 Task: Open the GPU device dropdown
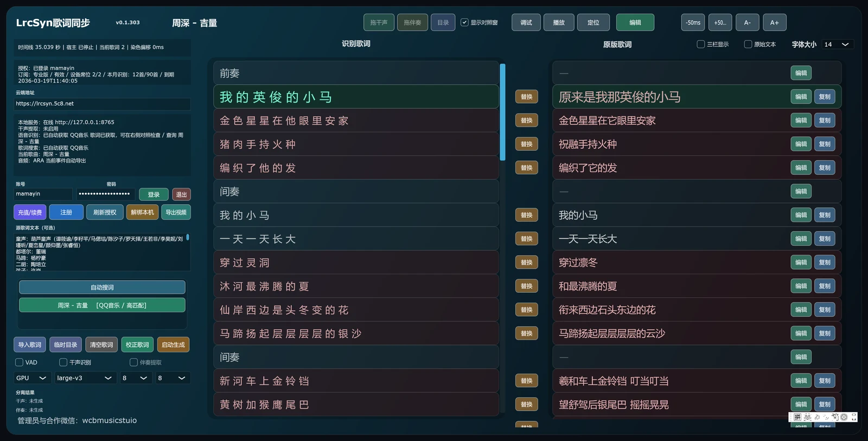(33, 378)
